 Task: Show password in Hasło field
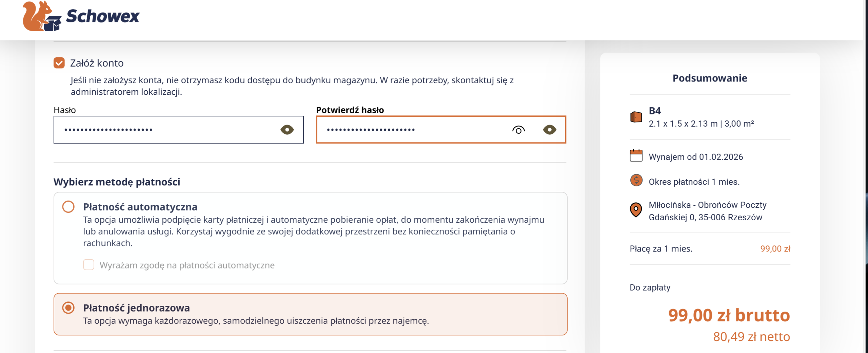[287, 130]
